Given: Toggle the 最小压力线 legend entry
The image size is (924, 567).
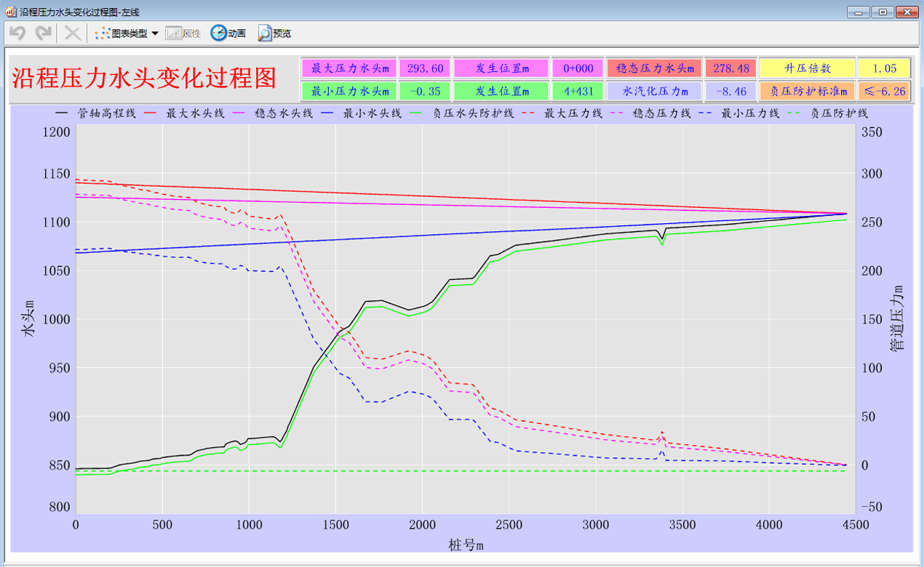Looking at the screenshot, I should point(740,114).
